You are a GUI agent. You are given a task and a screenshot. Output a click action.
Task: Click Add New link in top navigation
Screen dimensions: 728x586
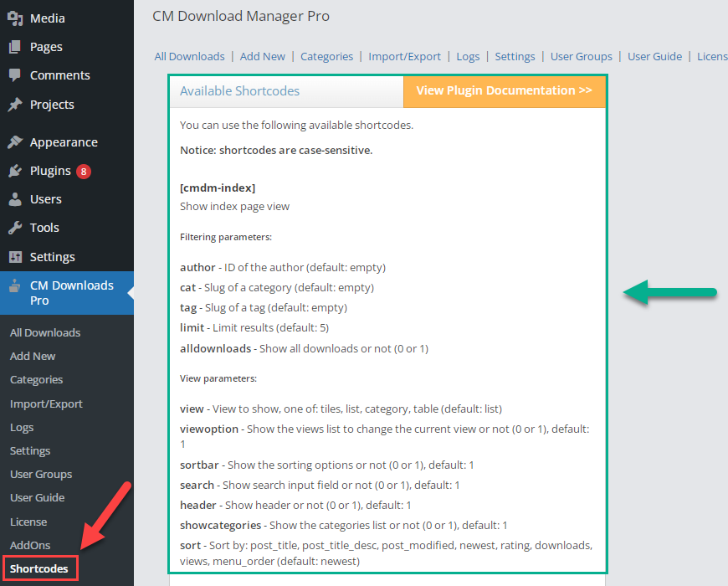pyautogui.click(x=262, y=57)
